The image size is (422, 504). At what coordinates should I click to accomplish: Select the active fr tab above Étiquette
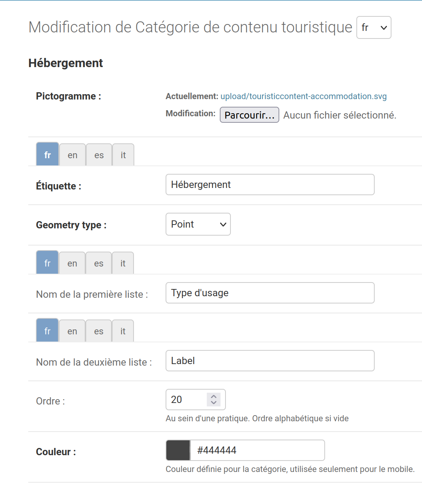coord(47,154)
